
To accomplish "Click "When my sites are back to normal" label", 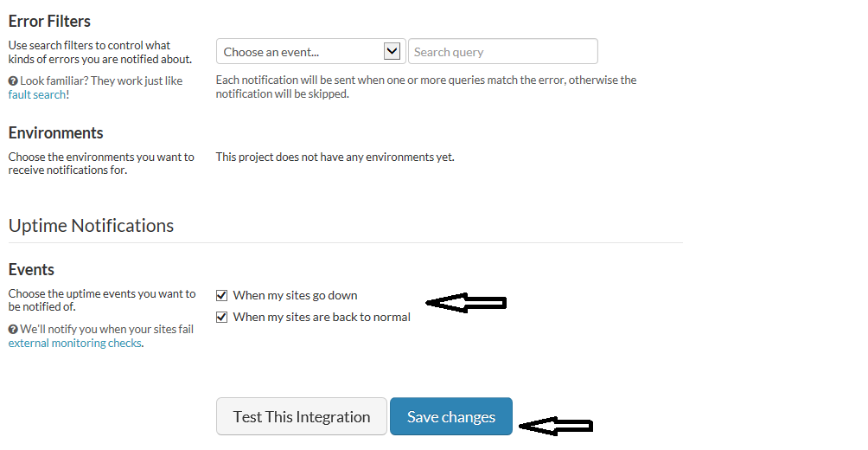I will coord(322,317).
